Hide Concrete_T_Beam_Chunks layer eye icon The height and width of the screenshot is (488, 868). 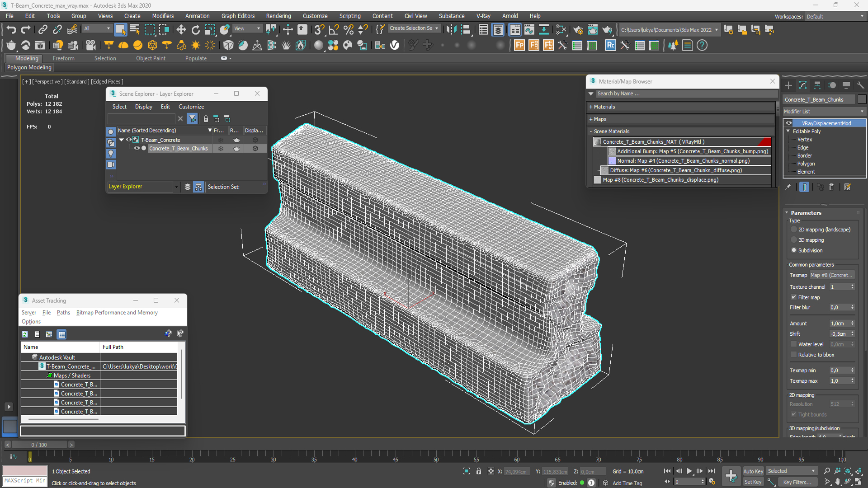pos(137,148)
